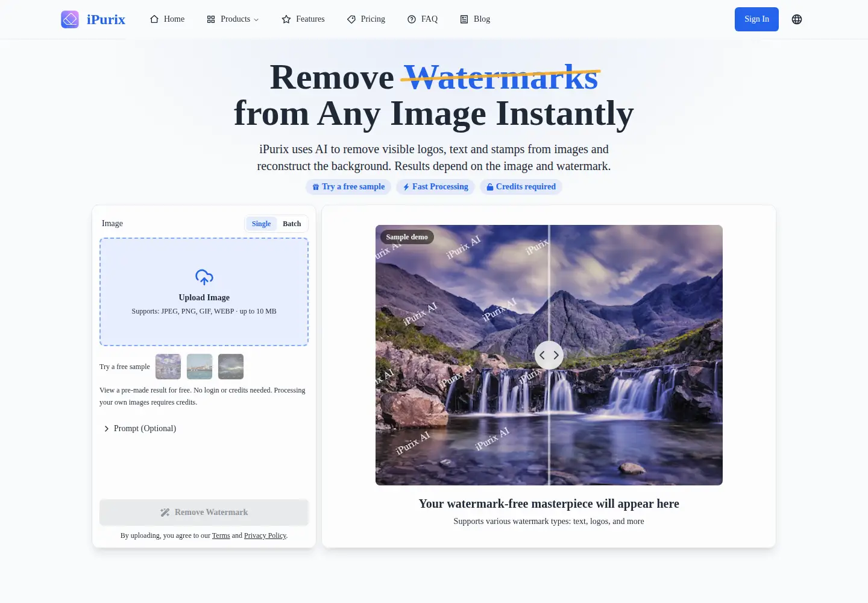868x603 pixels.
Task: Open the Terms link
Action: [x=221, y=535]
